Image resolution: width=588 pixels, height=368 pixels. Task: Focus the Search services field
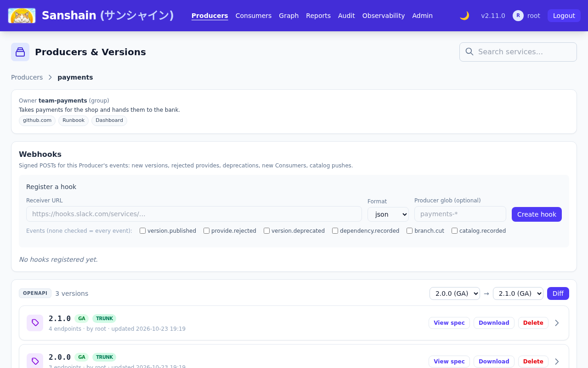(x=518, y=52)
